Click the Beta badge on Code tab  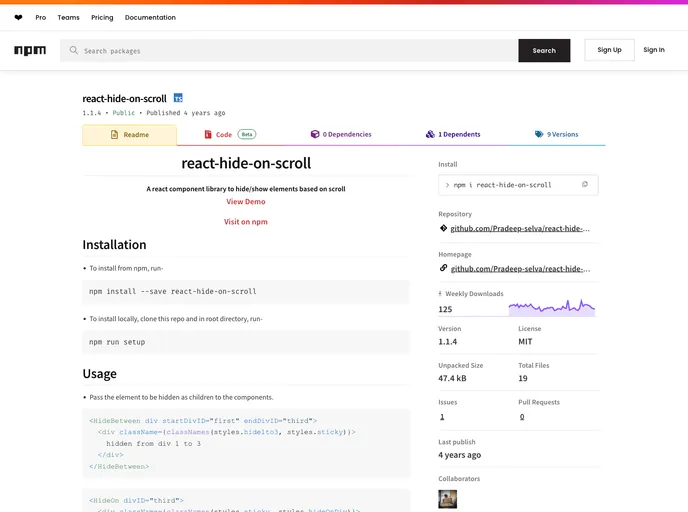click(x=247, y=134)
